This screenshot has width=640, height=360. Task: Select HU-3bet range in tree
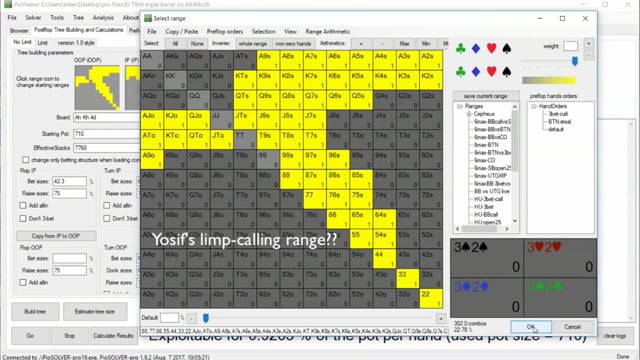pos(484,207)
